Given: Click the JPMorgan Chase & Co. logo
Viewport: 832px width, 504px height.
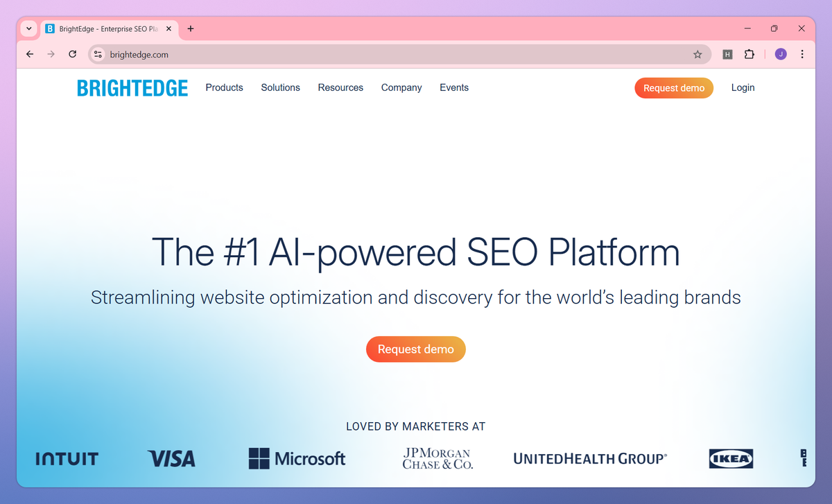Looking at the screenshot, I should 437,458.
